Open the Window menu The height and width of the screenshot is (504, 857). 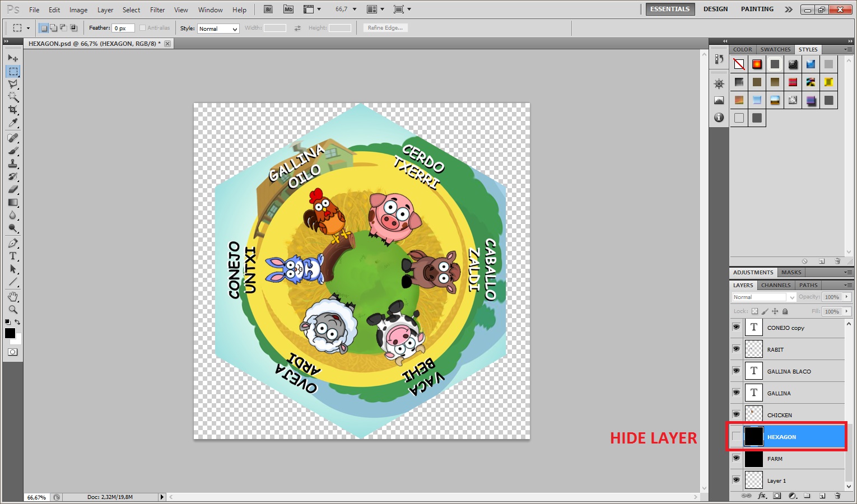tap(211, 10)
